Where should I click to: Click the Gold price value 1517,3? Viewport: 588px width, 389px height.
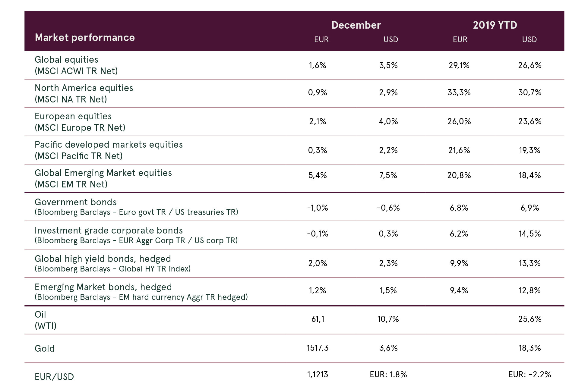click(x=318, y=348)
